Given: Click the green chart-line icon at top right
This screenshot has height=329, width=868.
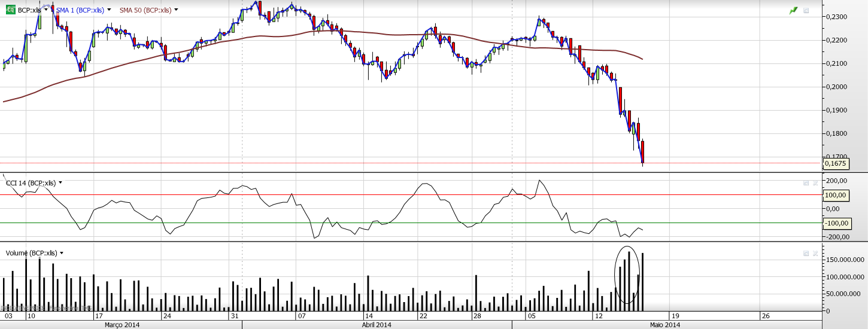Looking at the screenshot, I should click(794, 10).
